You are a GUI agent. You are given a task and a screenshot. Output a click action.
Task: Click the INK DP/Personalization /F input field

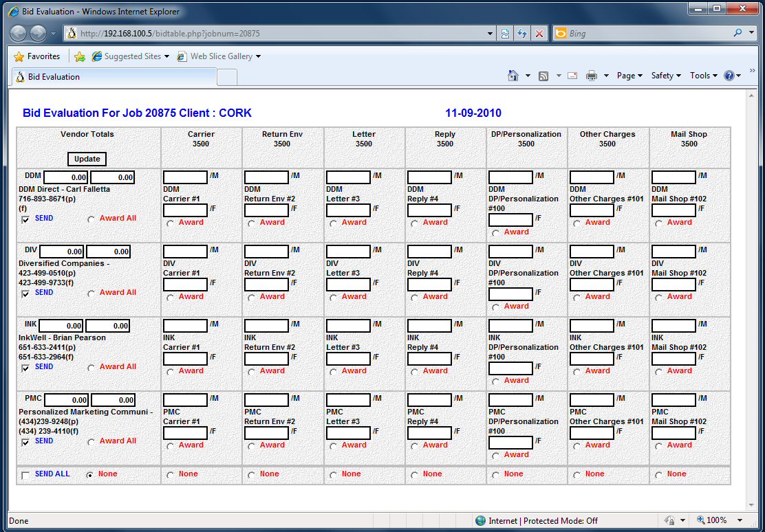[510, 368]
